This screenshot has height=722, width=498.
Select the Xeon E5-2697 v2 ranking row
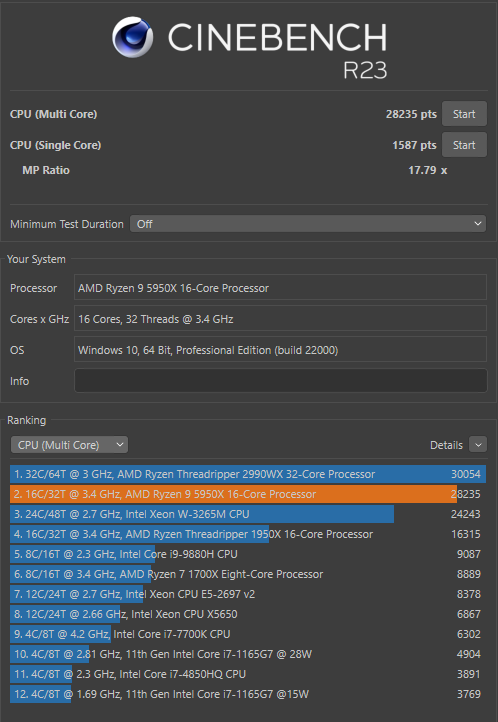pos(248,594)
